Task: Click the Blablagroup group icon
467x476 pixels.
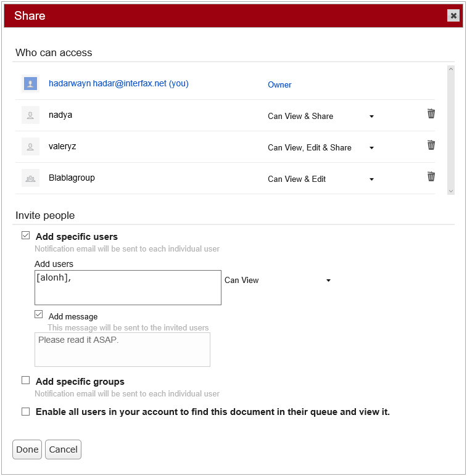Action: pyautogui.click(x=30, y=178)
